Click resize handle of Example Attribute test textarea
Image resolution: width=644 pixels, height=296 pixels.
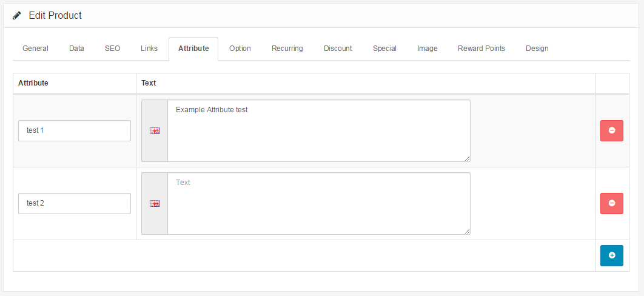(x=467, y=158)
